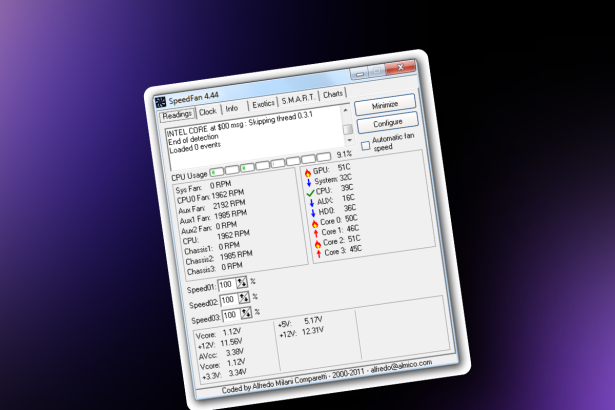Enable the Automatic fan speed checkbox
The width and height of the screenshot is (615, 410).
pos(366,146)
